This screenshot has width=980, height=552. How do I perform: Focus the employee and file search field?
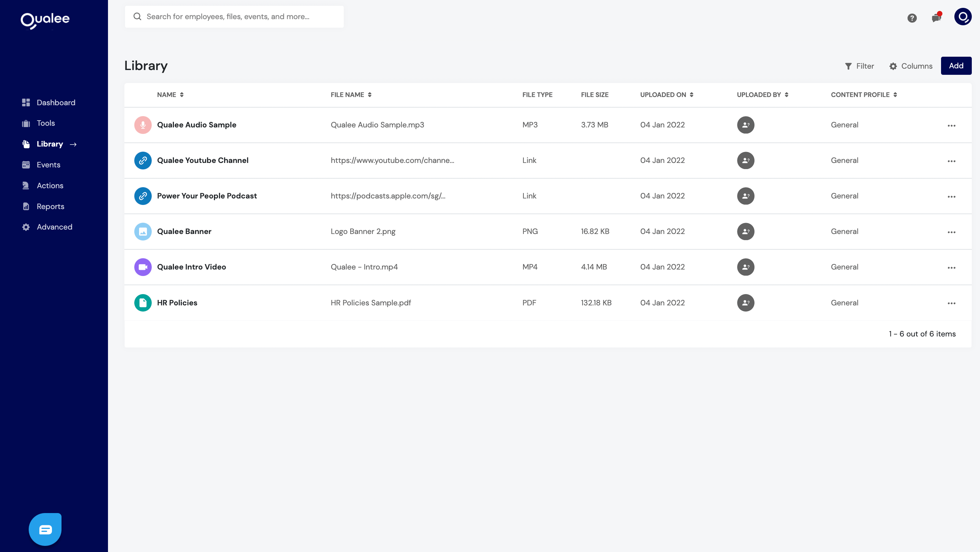click(234, 17)
